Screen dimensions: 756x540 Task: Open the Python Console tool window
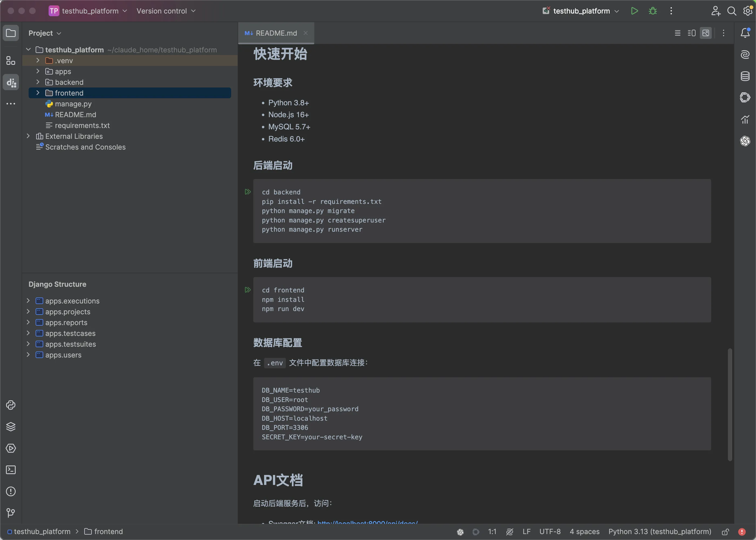11,405
